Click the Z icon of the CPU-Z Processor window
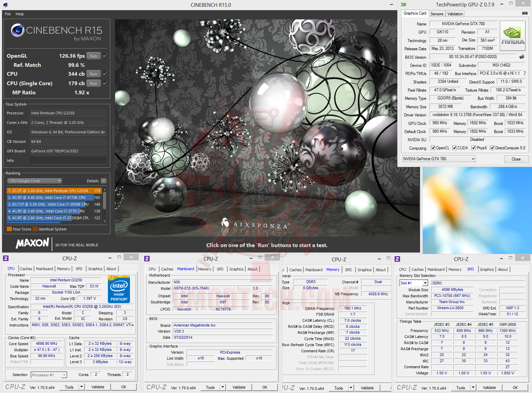The image size is (532, 393). click(6, 258)
